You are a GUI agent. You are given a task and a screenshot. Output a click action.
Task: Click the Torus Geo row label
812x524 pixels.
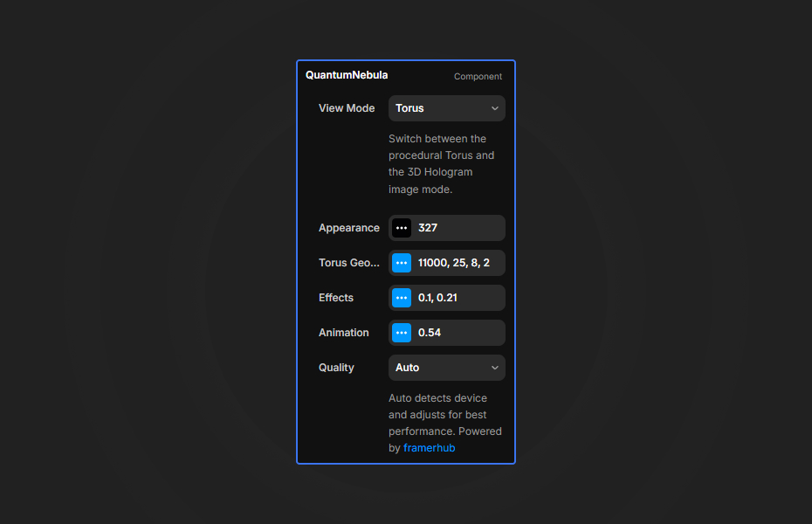click(348, 263)
